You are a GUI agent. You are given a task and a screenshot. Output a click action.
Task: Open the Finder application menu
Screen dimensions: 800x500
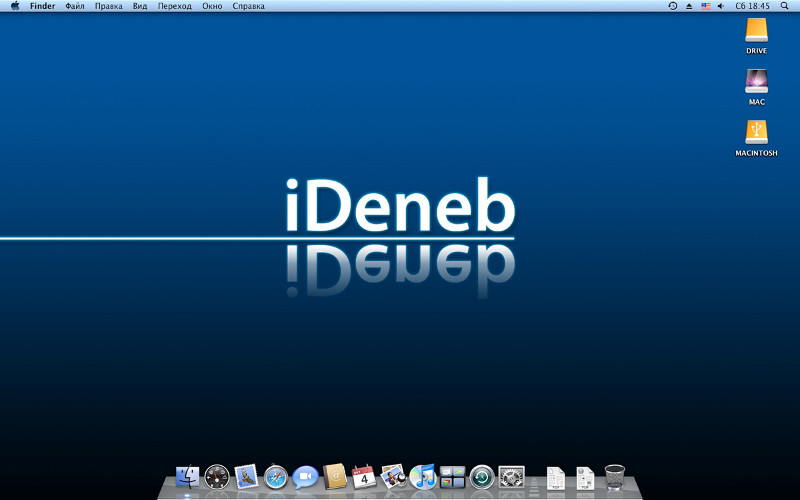[x=42, y=6]
